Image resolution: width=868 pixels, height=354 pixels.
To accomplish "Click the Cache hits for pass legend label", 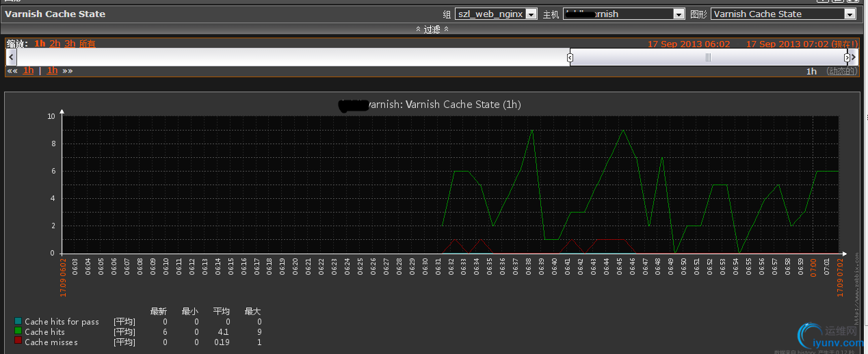I will (62, 321).
